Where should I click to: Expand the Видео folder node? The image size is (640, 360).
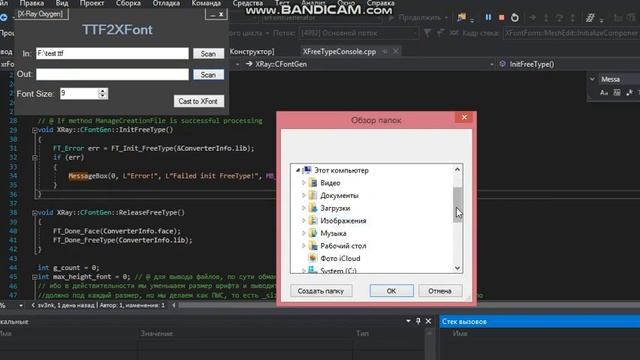pos(304,183)
